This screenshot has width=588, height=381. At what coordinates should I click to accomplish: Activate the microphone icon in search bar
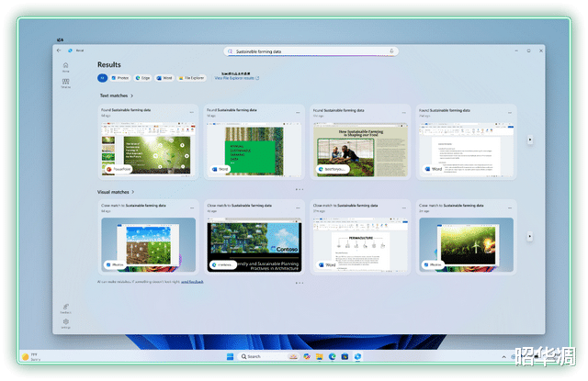(391, 50)
